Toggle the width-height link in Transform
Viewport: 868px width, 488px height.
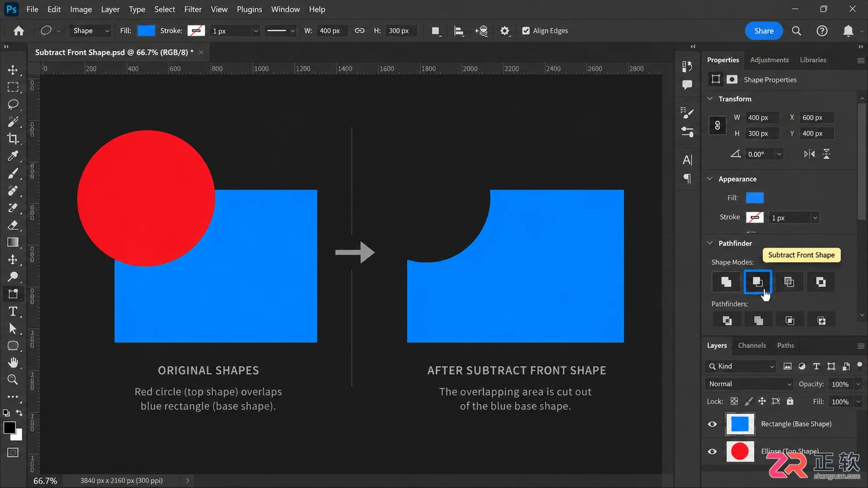[x=717, y=125]
